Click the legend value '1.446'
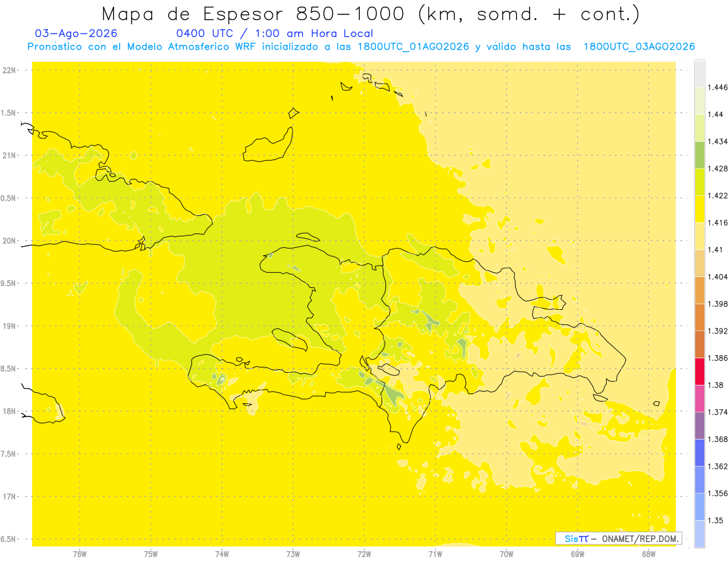728x562 pixels. (x=717, y=87)
